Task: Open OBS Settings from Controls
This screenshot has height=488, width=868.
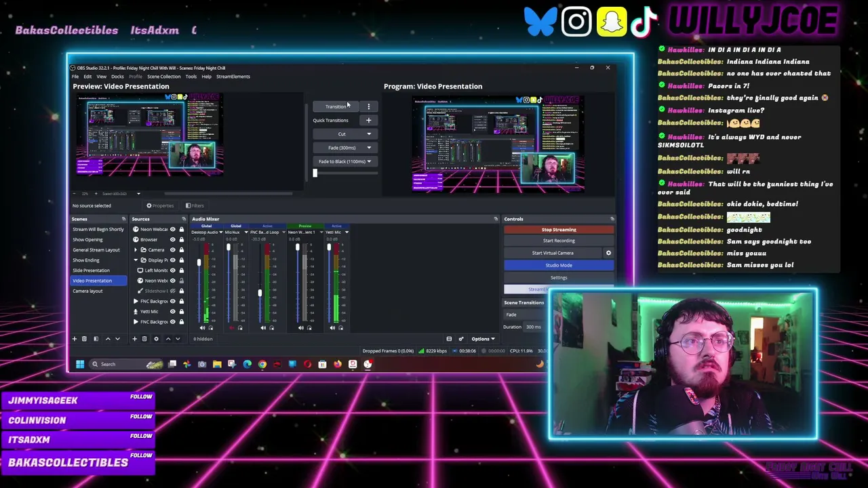Action: pyautogui.click(x=559, y=277)
